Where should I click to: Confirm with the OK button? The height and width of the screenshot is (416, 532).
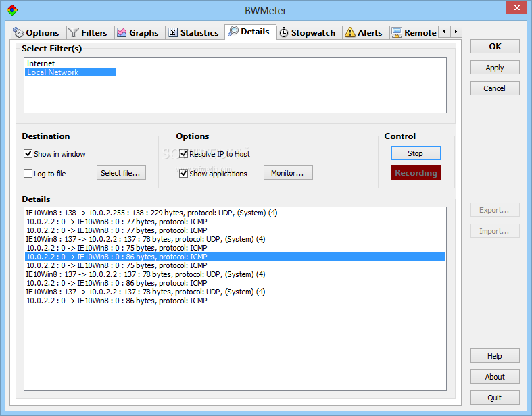coord(495,47)
